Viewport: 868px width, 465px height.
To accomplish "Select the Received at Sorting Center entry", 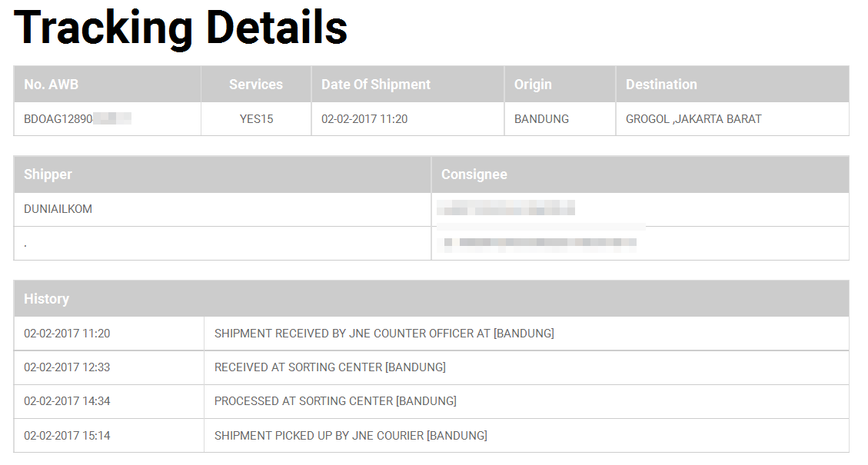I will pos(330,367).
